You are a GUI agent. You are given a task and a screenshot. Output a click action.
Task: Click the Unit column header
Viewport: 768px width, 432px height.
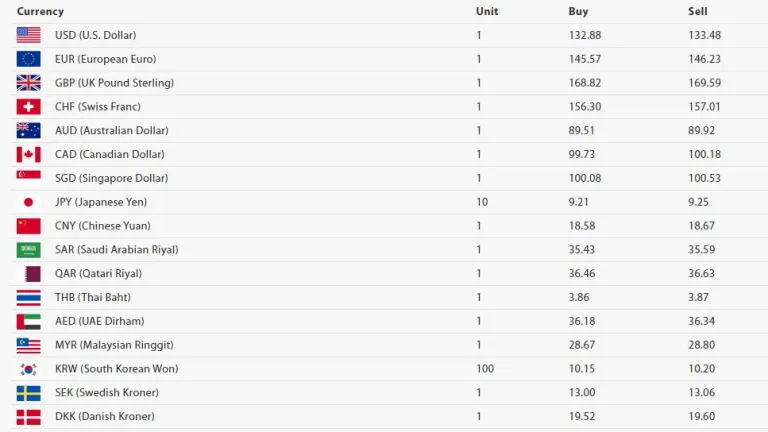click(x=487, y=12)
